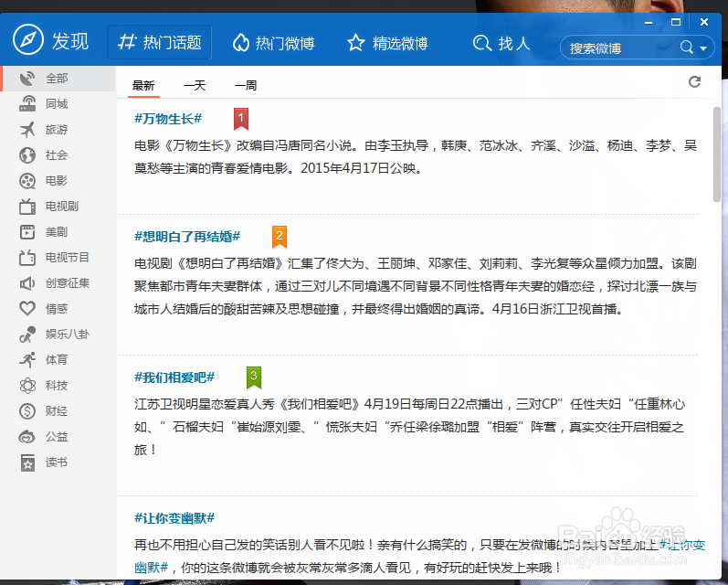Click the 电影 film reel icon
This screenshot has width=728, height=585.
27,181
